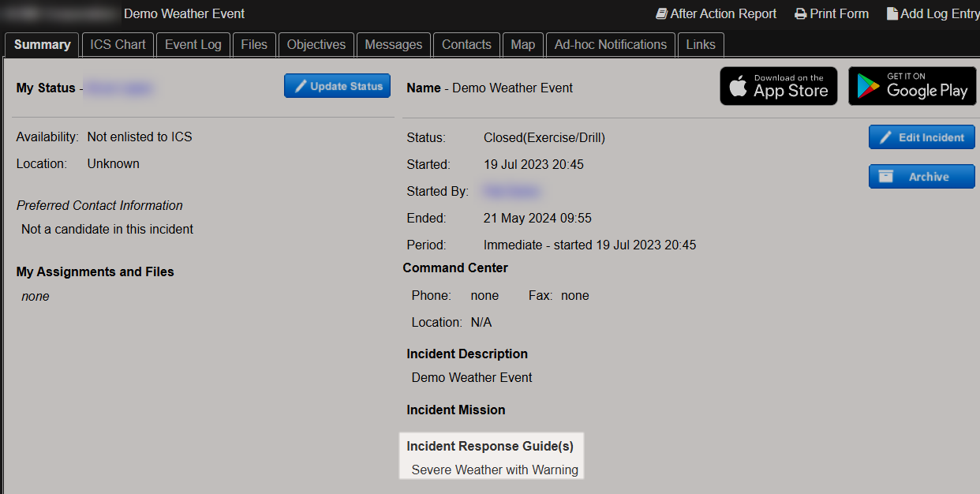
Task: View the Objectives tab
Action: 316,45
